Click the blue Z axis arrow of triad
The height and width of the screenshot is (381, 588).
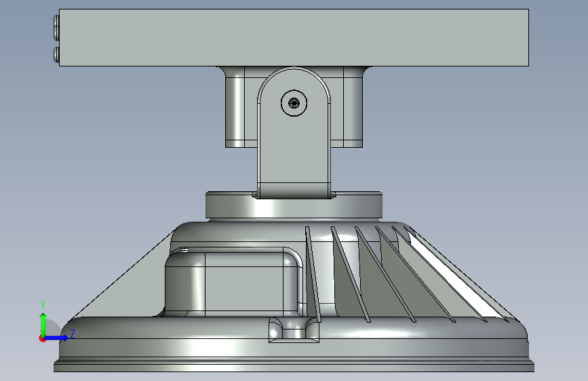pyautogui.click(x=56, y=338)
